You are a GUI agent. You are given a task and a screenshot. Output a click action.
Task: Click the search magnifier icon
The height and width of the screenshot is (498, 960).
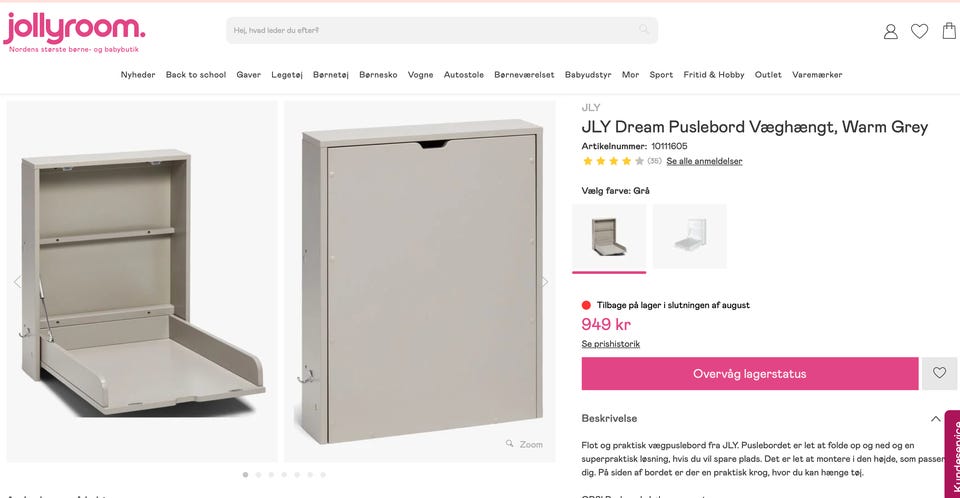coord(644,29)
